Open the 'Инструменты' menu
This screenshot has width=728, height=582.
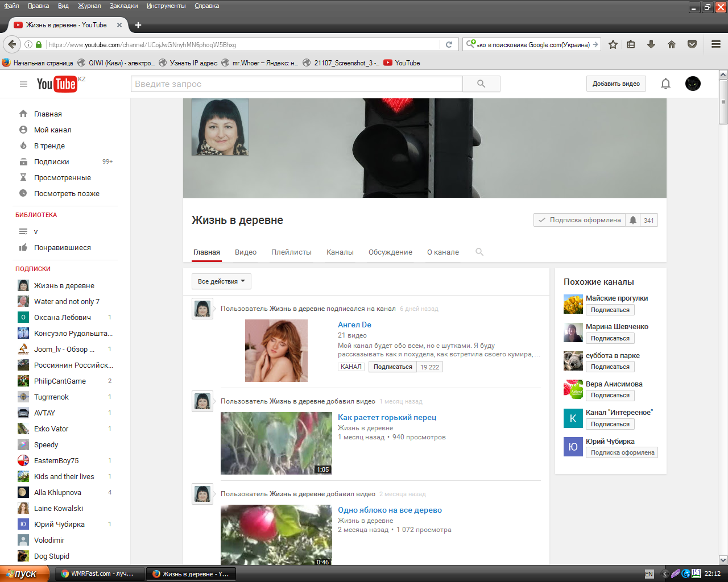(166, 6)
